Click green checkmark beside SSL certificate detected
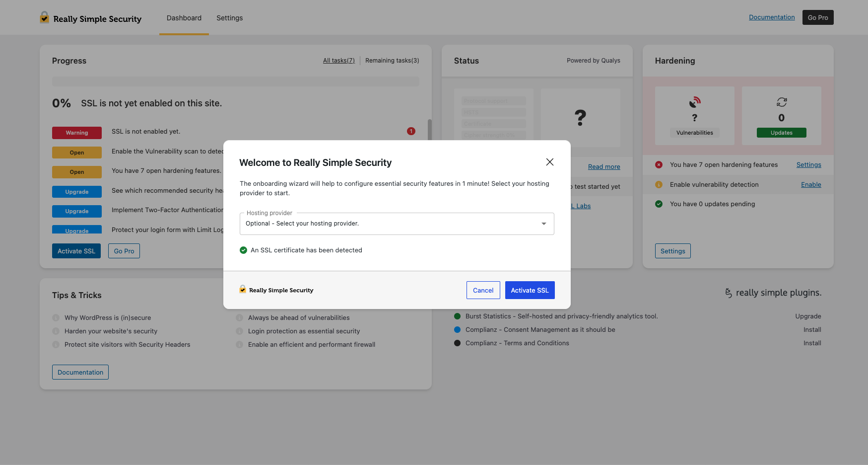Screen dimensions: 868x465 pyautogui.click(x=243, y=250)
